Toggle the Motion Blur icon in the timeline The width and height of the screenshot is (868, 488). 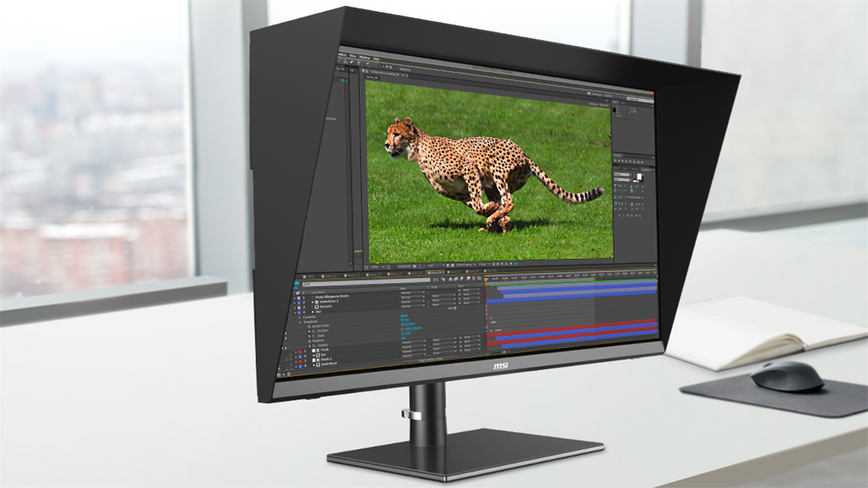click(x=461, y=279)
